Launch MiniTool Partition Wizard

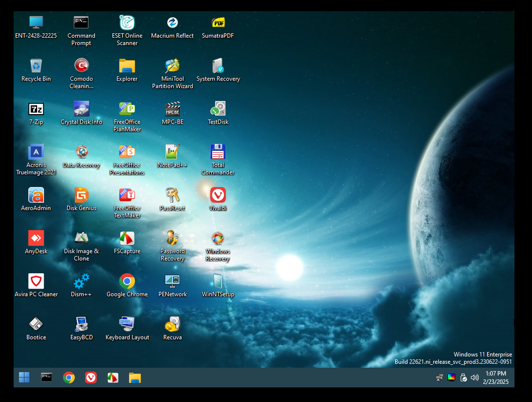click(172, 66)
